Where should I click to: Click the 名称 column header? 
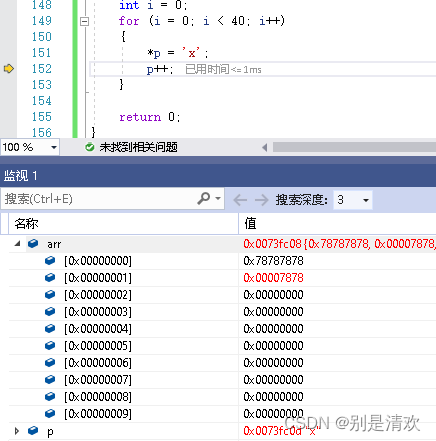(26, 224)
